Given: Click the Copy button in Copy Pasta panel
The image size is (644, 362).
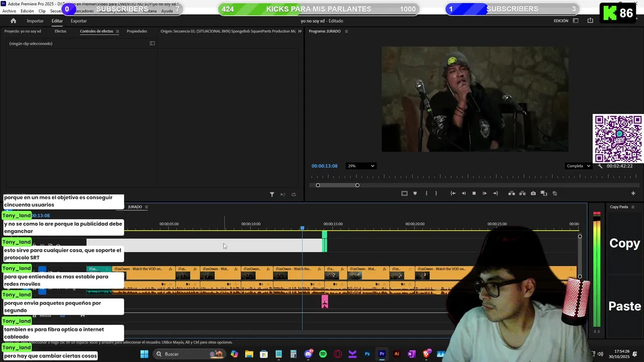Looking at the screenshot, I should click(624, 243).
